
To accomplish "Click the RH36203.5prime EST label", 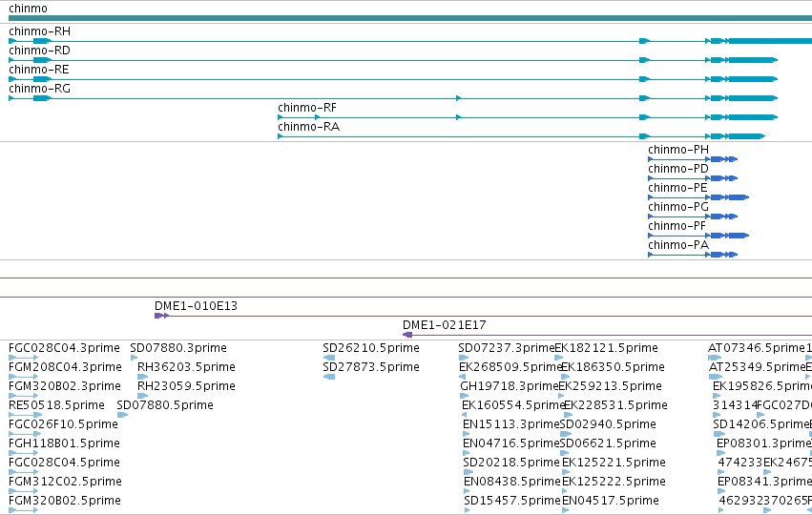I will [186, 367].
